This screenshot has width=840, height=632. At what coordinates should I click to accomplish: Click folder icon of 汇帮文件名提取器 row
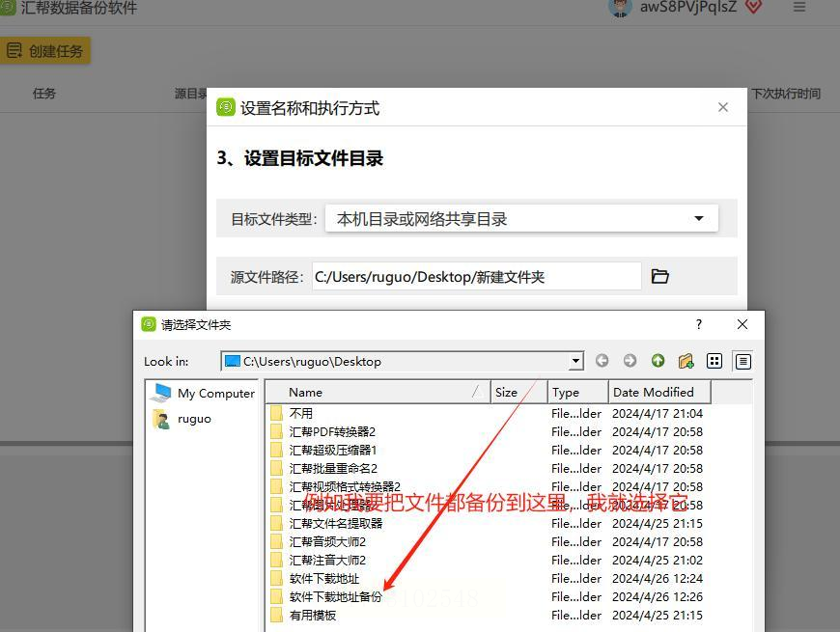pos(276,523)
